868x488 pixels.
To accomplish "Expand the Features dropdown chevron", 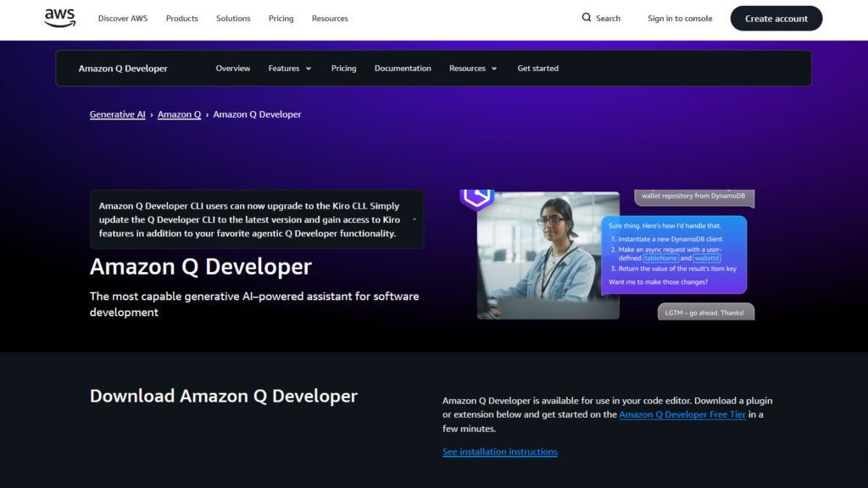I will [309, 69].
